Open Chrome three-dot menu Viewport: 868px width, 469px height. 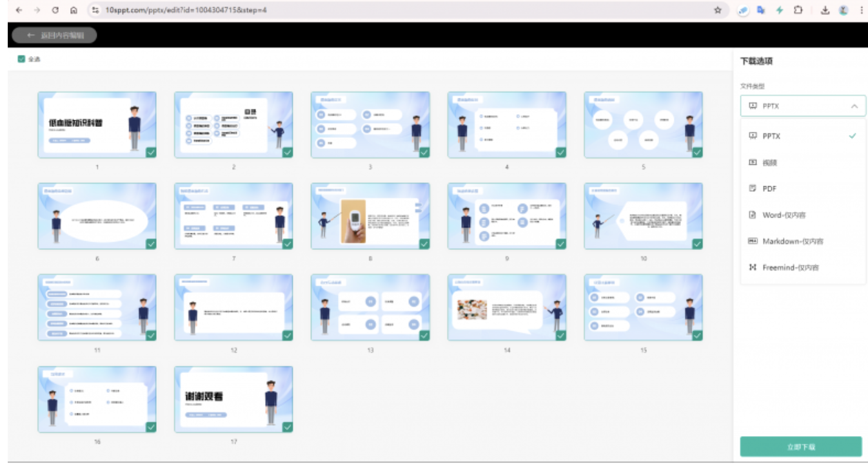tap(862, 10)
